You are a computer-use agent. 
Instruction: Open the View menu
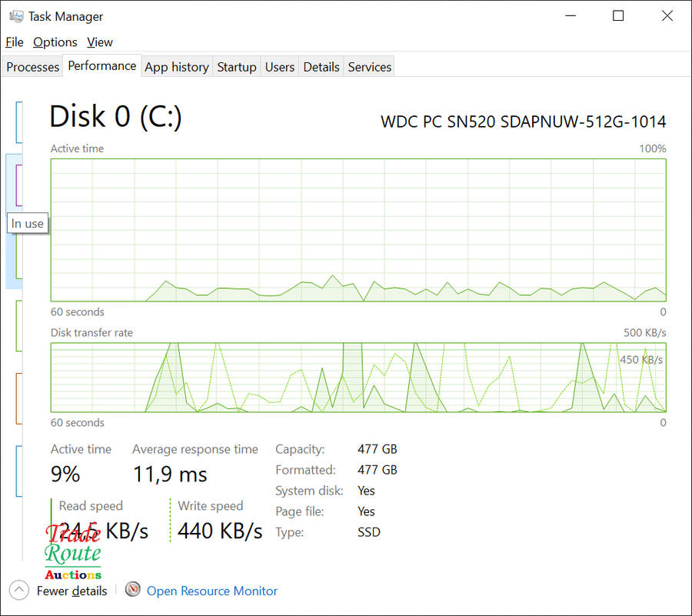[100, 42]
